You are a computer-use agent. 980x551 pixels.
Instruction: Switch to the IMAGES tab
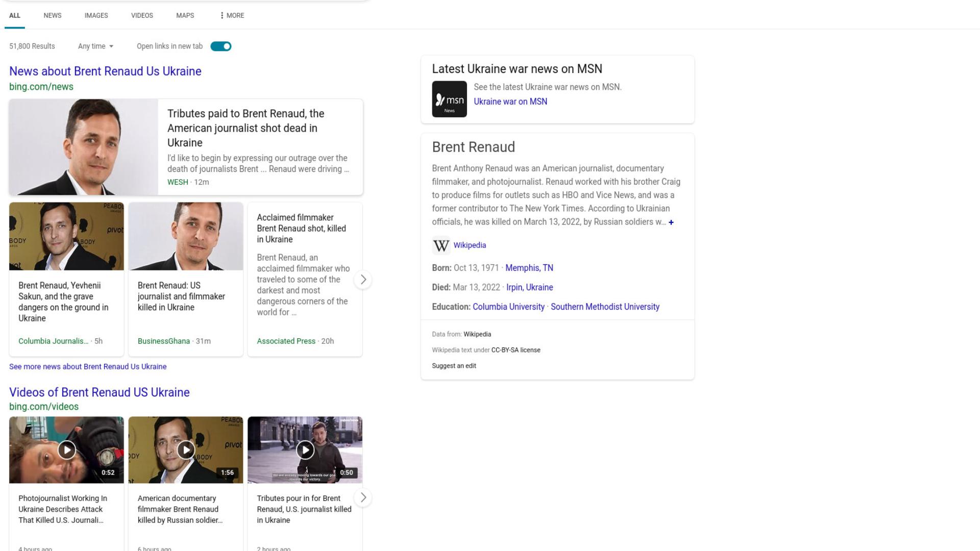pyautogui.click(x=96, y=15)
